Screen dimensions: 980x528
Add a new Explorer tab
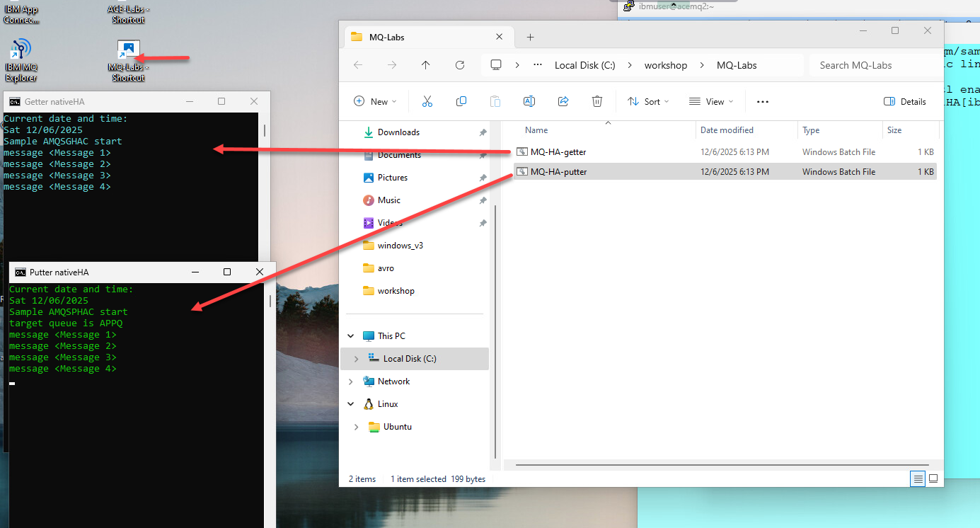coord(530,37)
